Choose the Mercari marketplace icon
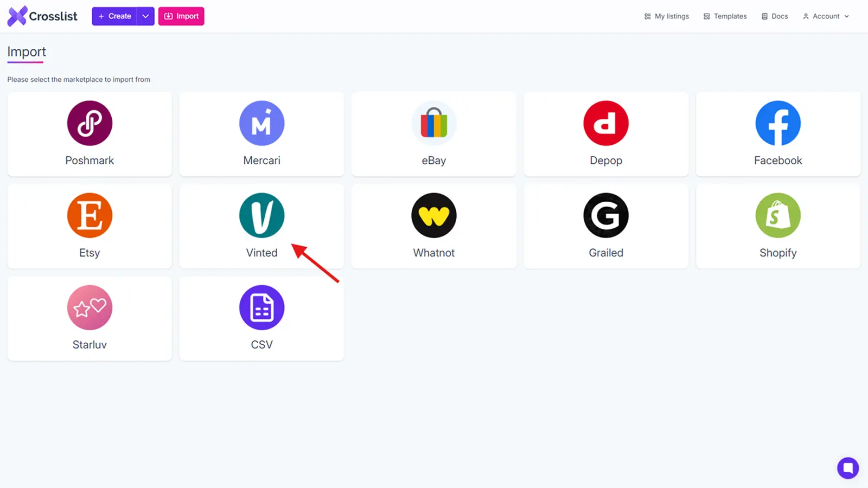The image size is (868, 488). coord(261,123)
